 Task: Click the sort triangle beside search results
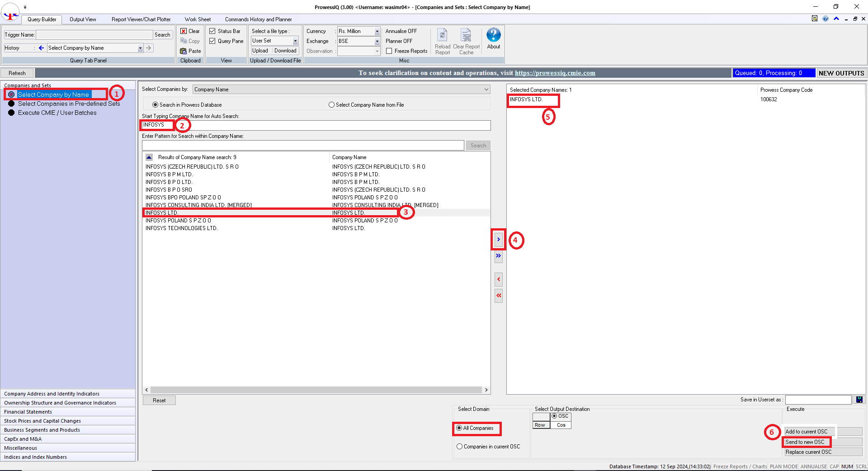149,157
